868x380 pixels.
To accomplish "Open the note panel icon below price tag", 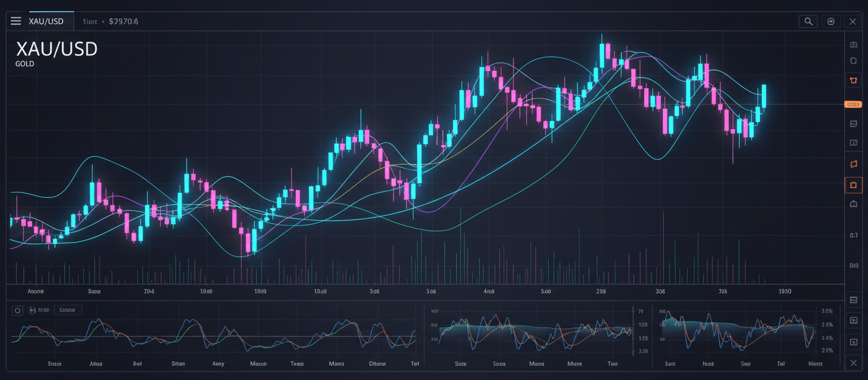I will coord(853,124).
